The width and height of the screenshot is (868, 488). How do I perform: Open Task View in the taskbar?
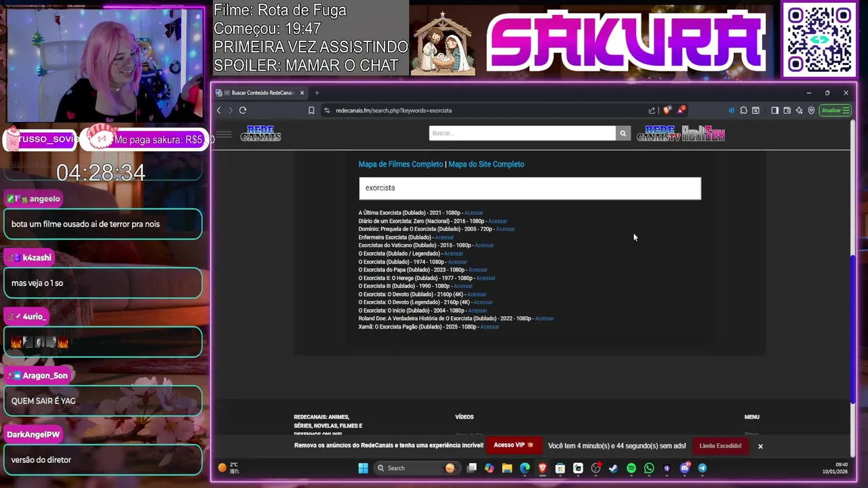tap(472, 468)
